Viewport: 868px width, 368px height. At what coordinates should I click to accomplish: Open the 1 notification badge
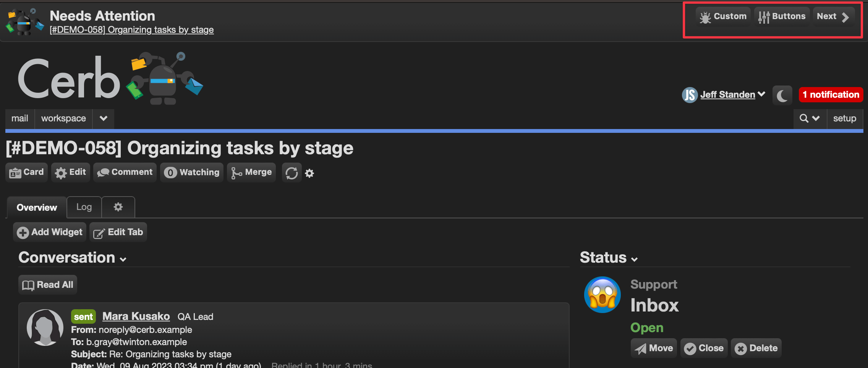831,95
